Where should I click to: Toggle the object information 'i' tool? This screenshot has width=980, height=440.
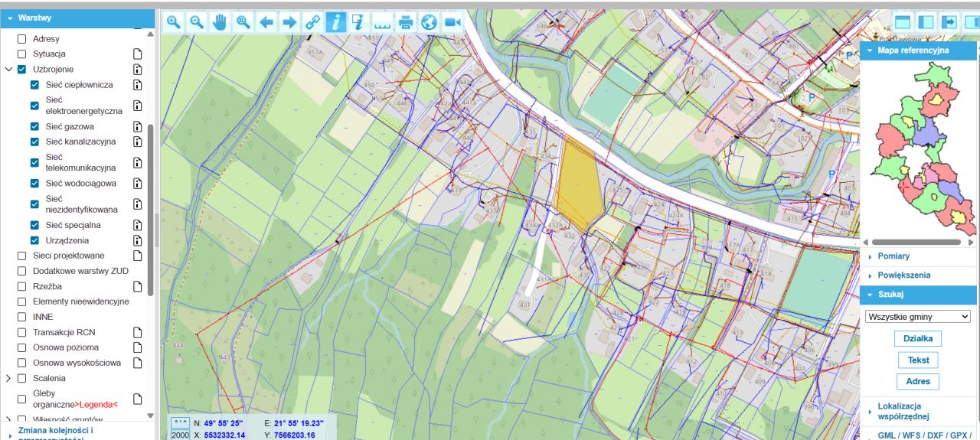pos(335,22)
